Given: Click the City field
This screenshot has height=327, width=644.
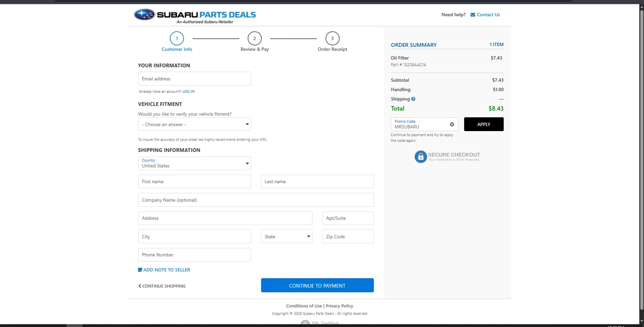Looking at the screenshot, I should point(194,236).
